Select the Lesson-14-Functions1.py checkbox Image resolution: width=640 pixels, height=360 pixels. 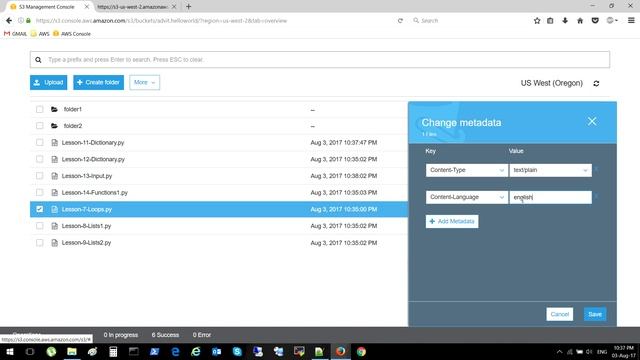point(40,192)
